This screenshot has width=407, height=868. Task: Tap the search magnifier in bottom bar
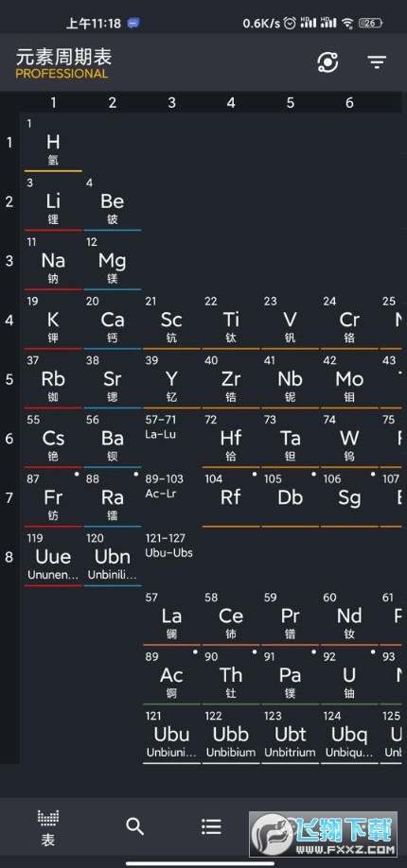click(x=134, y=826)
